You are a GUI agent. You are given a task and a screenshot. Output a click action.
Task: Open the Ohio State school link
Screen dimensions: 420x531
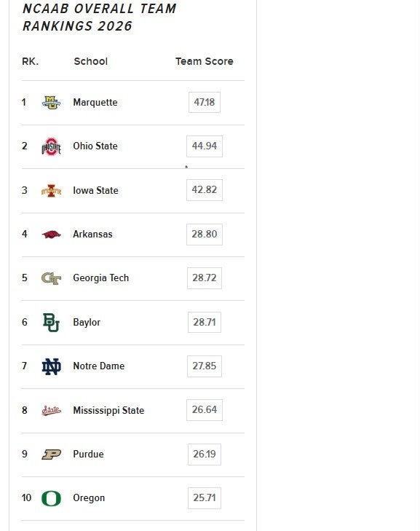pyautogui.click(x=95, y=146)
